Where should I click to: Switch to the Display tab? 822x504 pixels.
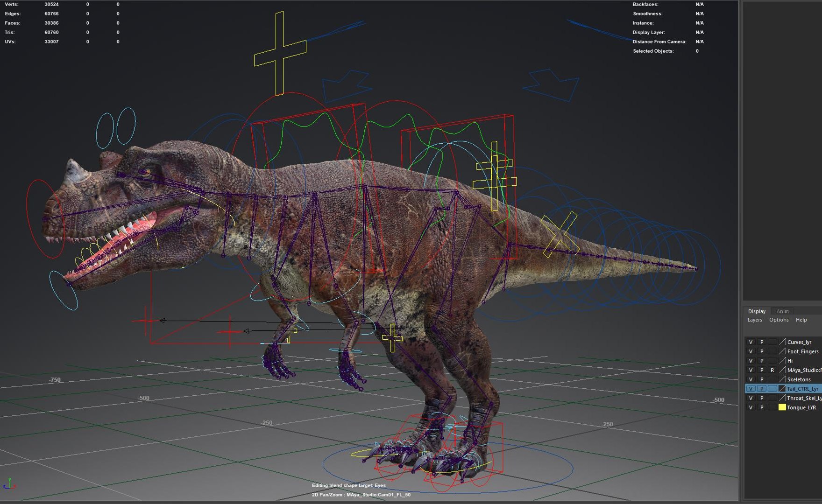coord(757,311)
